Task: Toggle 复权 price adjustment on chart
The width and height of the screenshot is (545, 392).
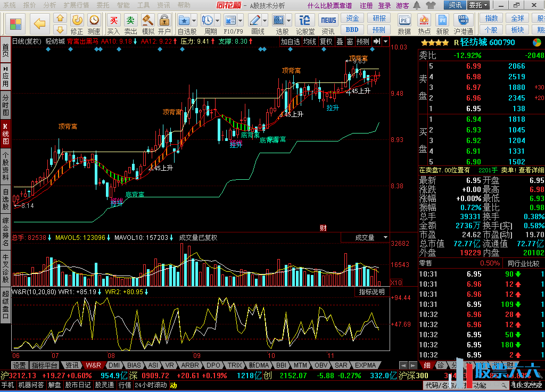Action: coord(326,41)
